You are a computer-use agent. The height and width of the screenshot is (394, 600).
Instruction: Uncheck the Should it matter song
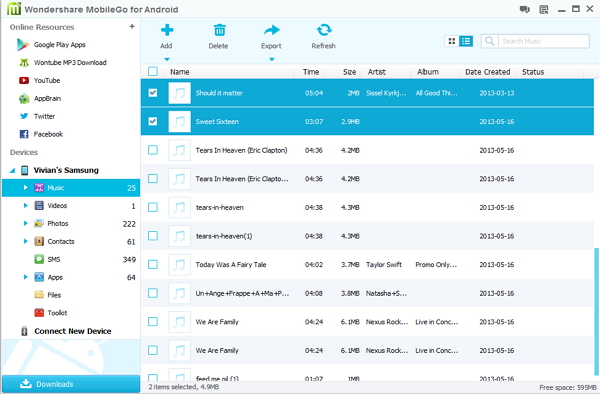pyautogui.click(x=153, y=93)
